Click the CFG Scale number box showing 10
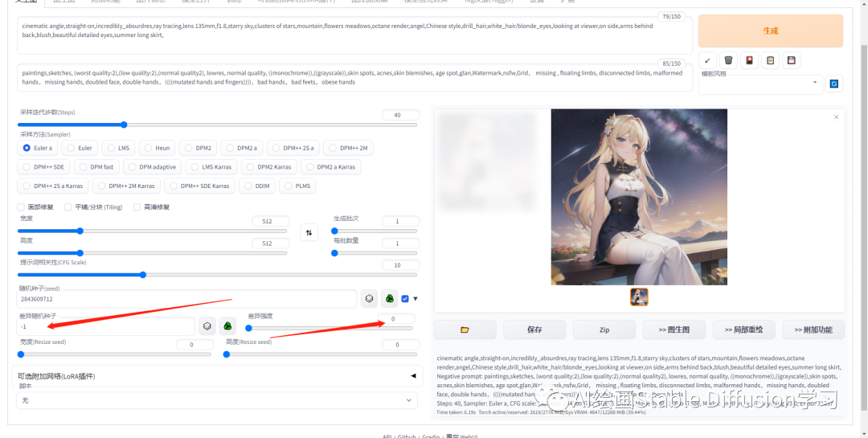 tap(400, 265)
